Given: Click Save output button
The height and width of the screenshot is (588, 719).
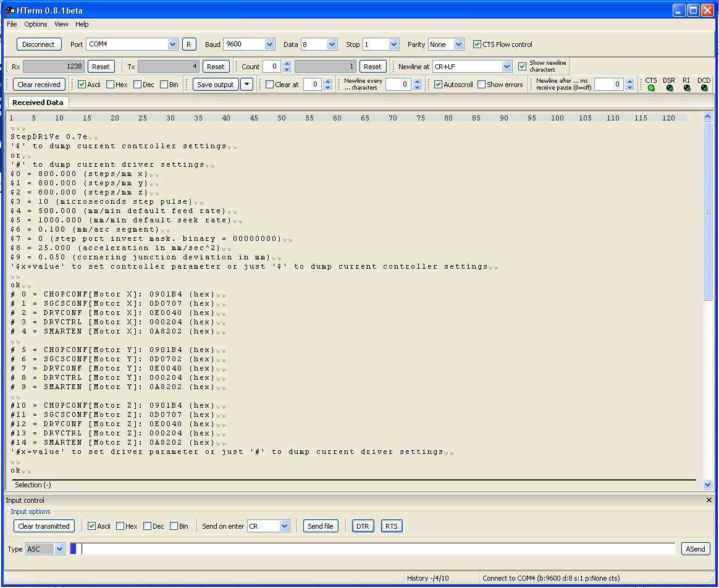Looking at the screenshot, I should [216, 85].
